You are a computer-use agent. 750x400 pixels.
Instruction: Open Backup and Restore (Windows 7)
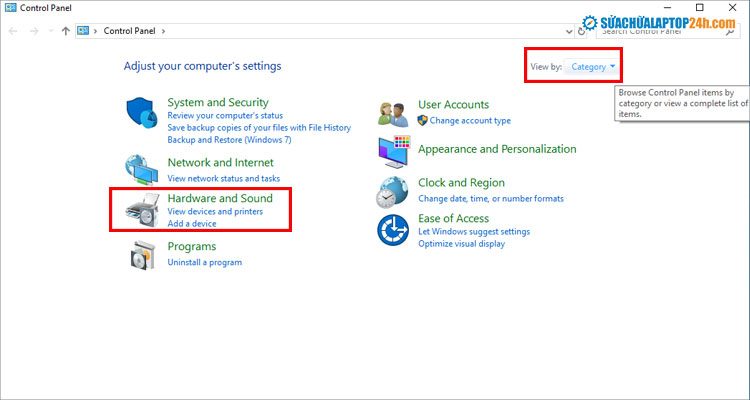(x=229, y=139)
